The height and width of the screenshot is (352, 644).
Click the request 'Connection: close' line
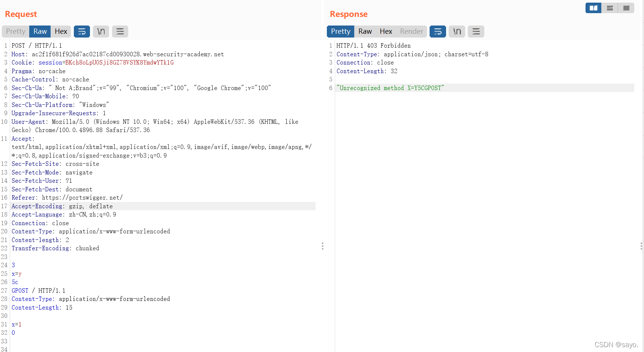click(x=40, y=223)
